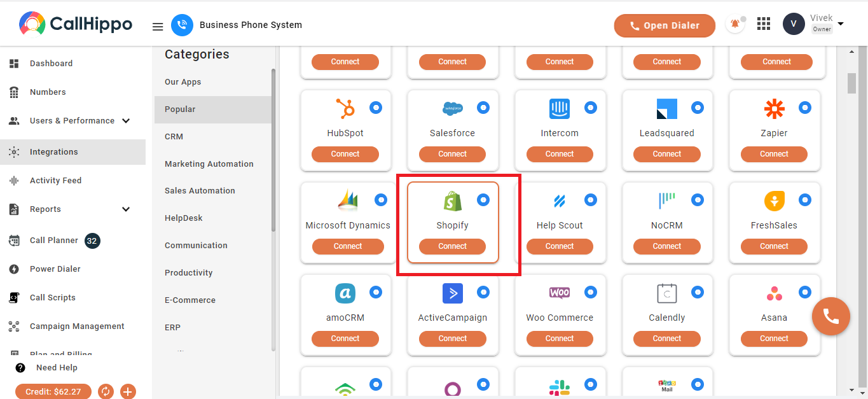The image size is (868, 399).
Task: Open the apps grid launcher
Action: point(764,24)
